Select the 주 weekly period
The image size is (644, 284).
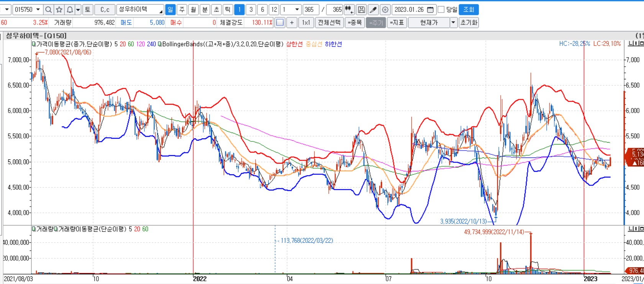[182, 10]
